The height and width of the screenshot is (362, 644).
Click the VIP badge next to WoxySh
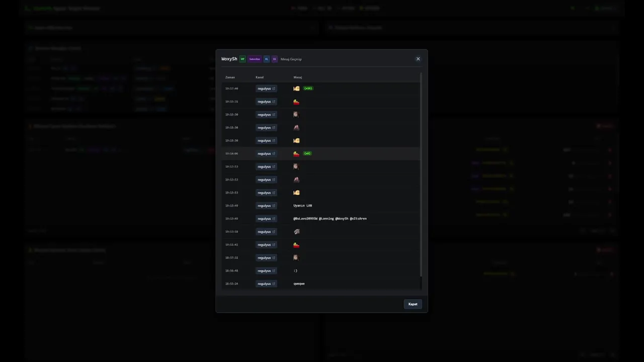(x=243, y=59)
